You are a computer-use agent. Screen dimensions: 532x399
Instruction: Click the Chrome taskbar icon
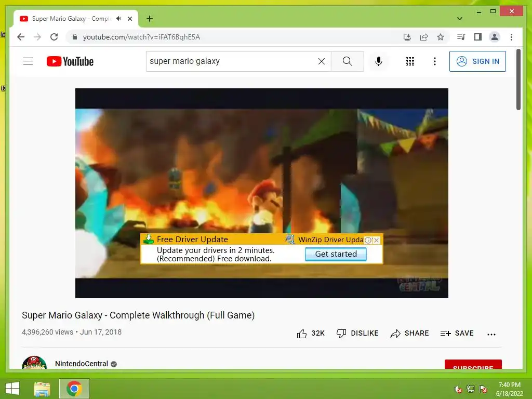pyautogui.click(x=74, y=389)
